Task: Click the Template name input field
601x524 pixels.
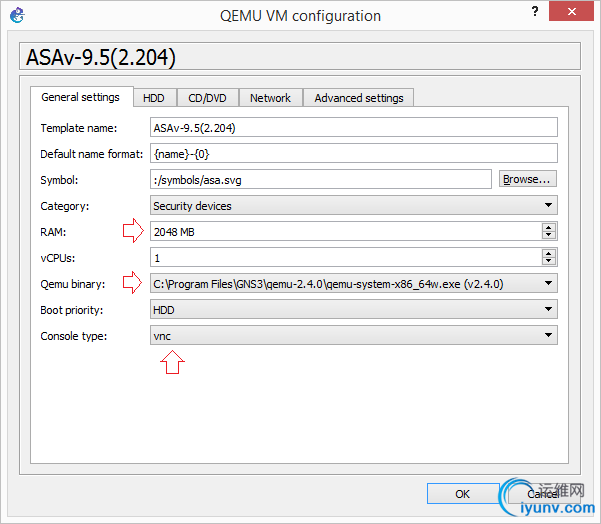Action: tap(353, 127)
